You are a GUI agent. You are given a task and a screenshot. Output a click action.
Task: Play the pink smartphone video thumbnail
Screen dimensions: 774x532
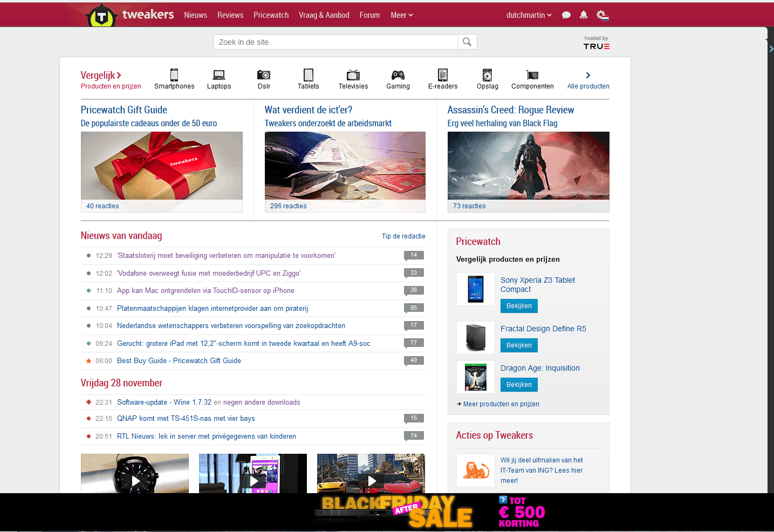point(253,474)
